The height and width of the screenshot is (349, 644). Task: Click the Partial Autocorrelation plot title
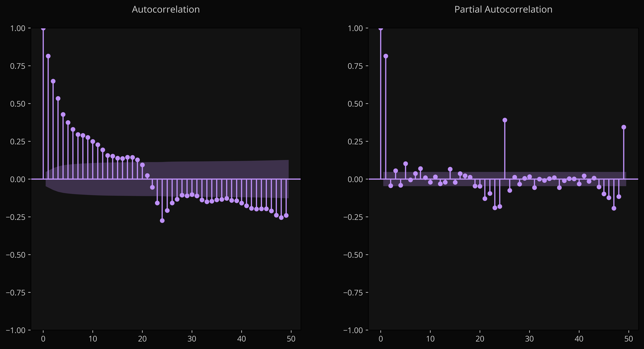click(503, 10)
